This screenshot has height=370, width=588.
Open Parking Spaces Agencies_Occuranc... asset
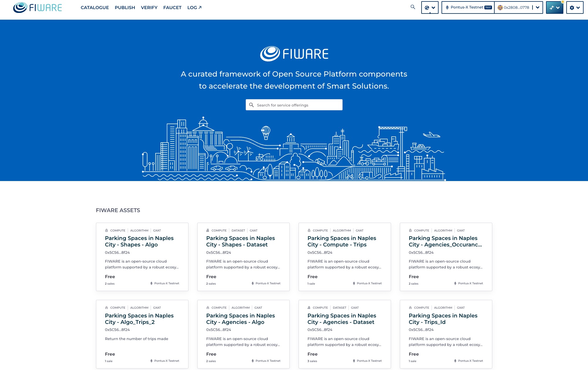click(446, 257)
